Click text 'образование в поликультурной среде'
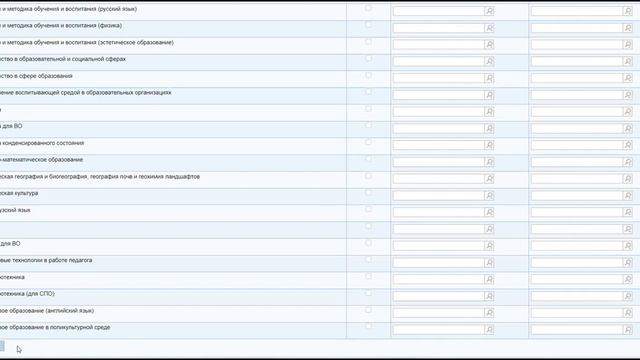The width and height of the screenshot is (640, 360). (x=60, y=327)
